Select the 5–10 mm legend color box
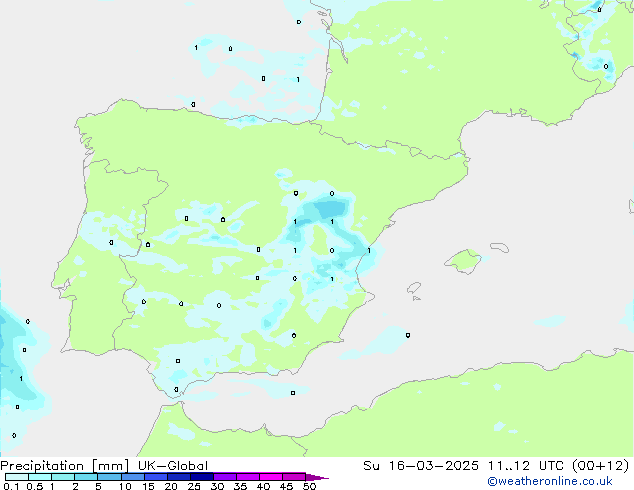The image size is (634, 490). coord(109,477)
